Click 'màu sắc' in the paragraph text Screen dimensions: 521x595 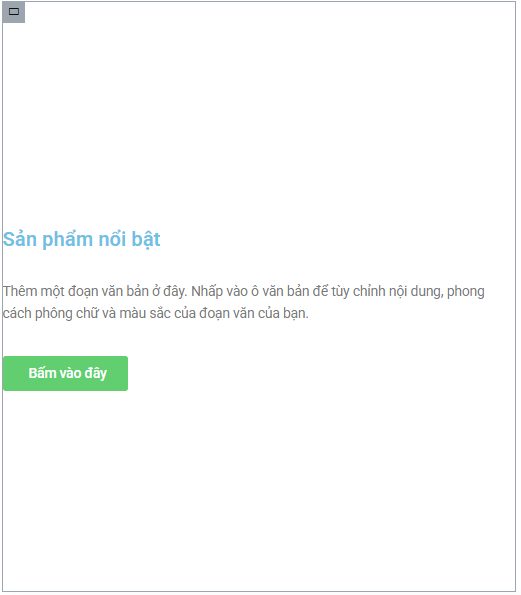pyautogui.click(x=145, y=314)
